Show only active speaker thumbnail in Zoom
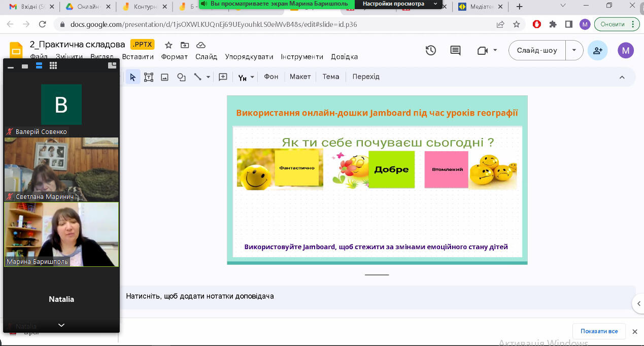Screen dimensions: 644x346 coord(25,66)
